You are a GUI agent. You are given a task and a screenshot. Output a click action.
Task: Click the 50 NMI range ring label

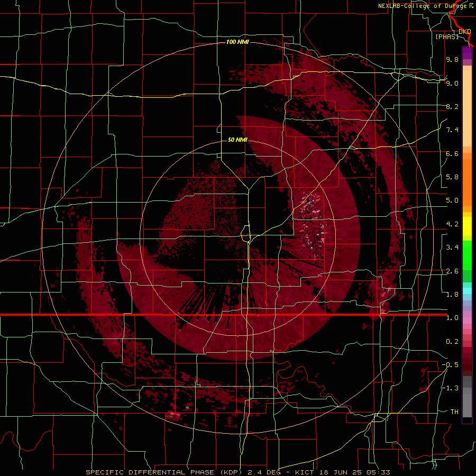[237, 140]
